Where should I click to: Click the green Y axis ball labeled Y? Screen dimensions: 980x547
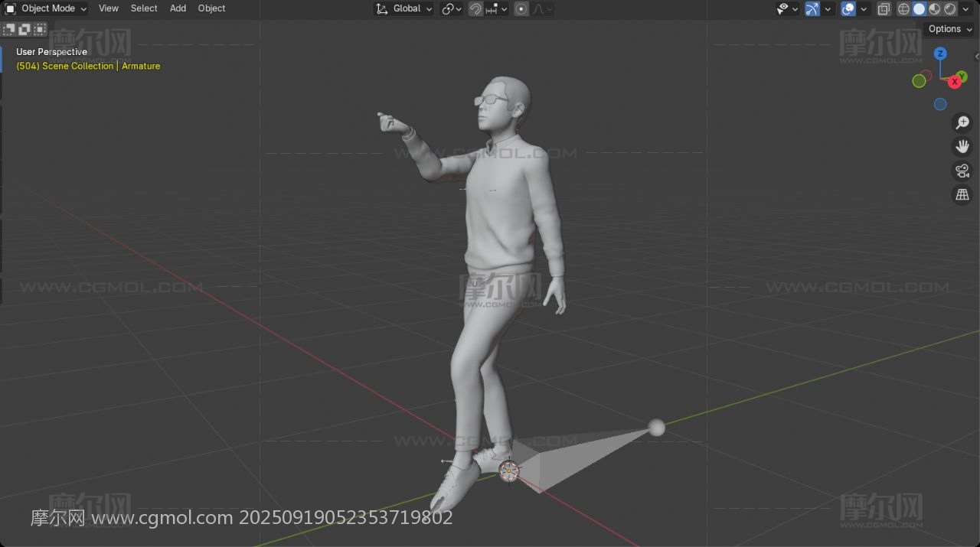[x=962, y=77]
